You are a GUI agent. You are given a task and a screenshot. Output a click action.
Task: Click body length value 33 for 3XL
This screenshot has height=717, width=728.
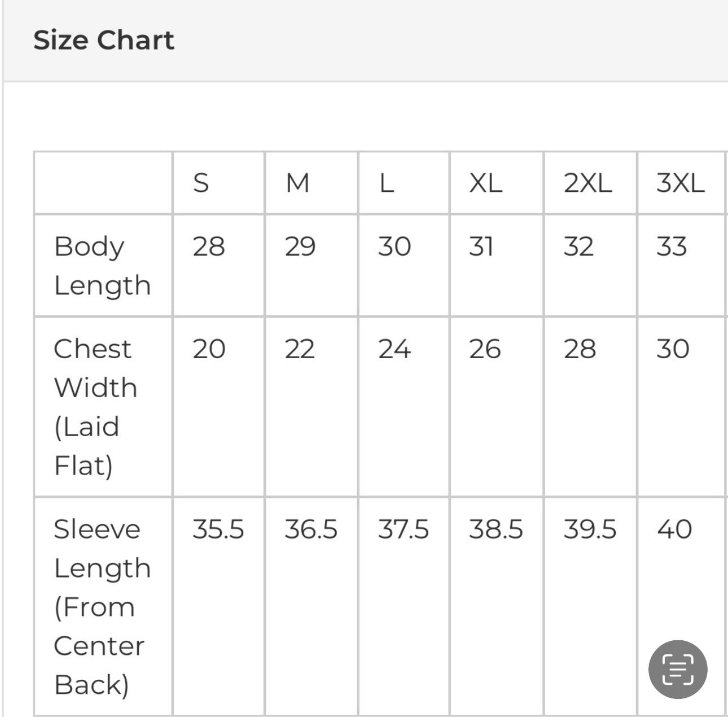point(671,247)
